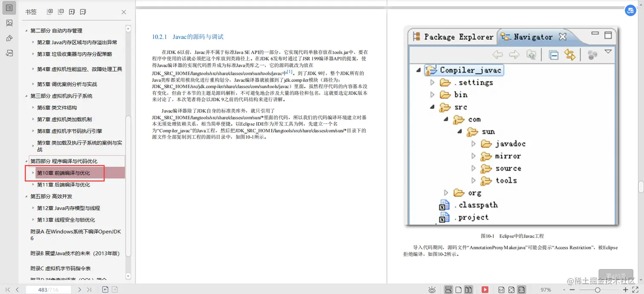Open bookmark 附录C 虚拟机字节码指令表
Screen dimensions: 644x294
pos(60,268)
